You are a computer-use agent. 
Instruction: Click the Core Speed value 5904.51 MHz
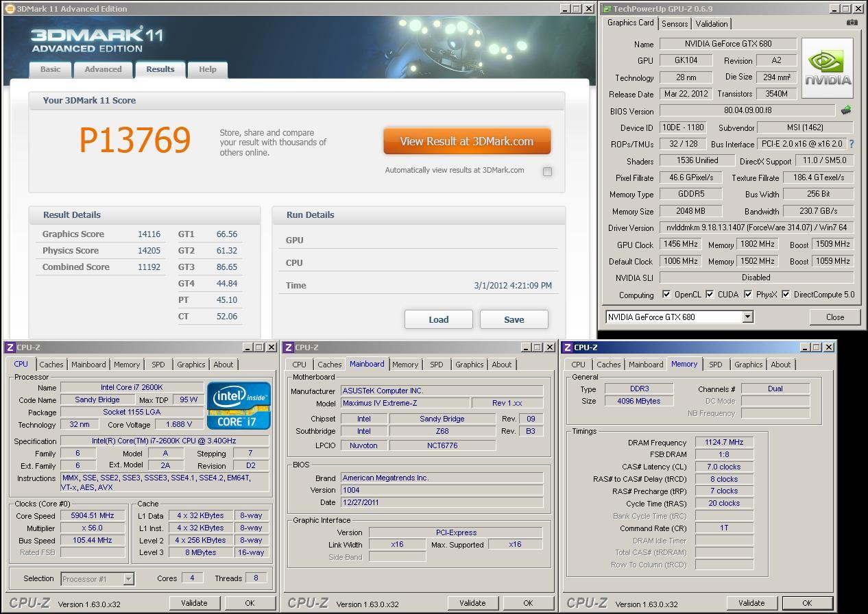[93, 515]
